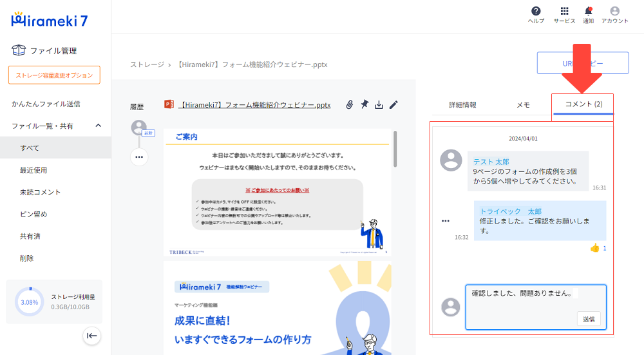Screen dimensions: 644x355
Task: Click テスト太郎 comment avatar
Action: (x=451, y=160)
